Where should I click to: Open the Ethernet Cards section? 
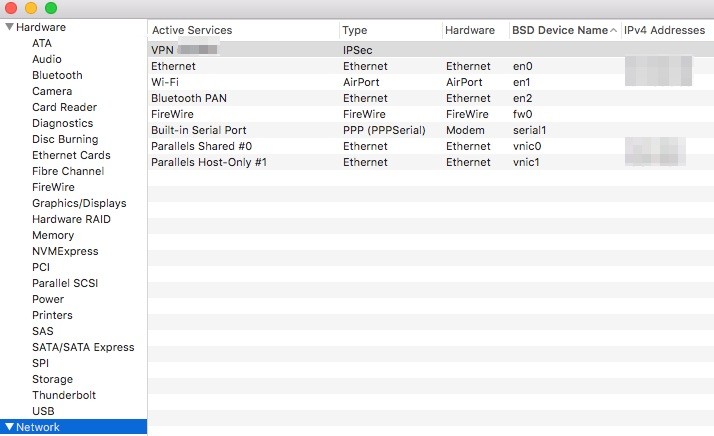click(71, 155)
